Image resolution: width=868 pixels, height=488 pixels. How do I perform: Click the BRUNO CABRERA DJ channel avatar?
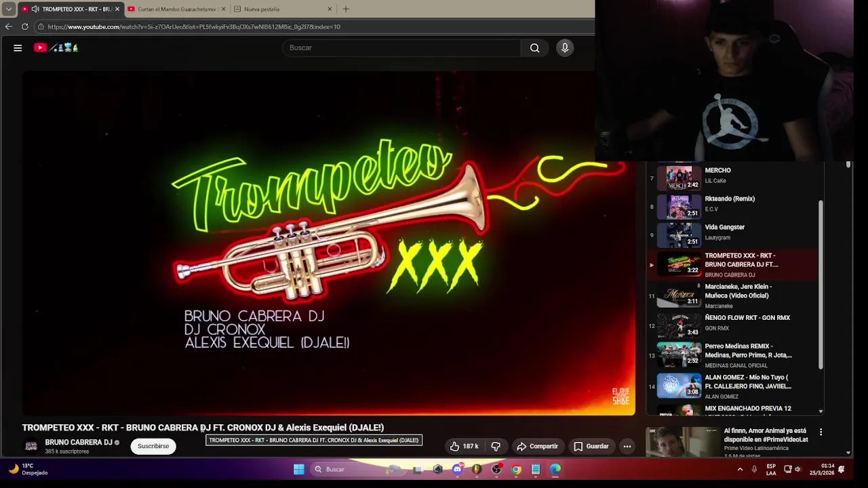pyautogui.click(x=31, y=446)
